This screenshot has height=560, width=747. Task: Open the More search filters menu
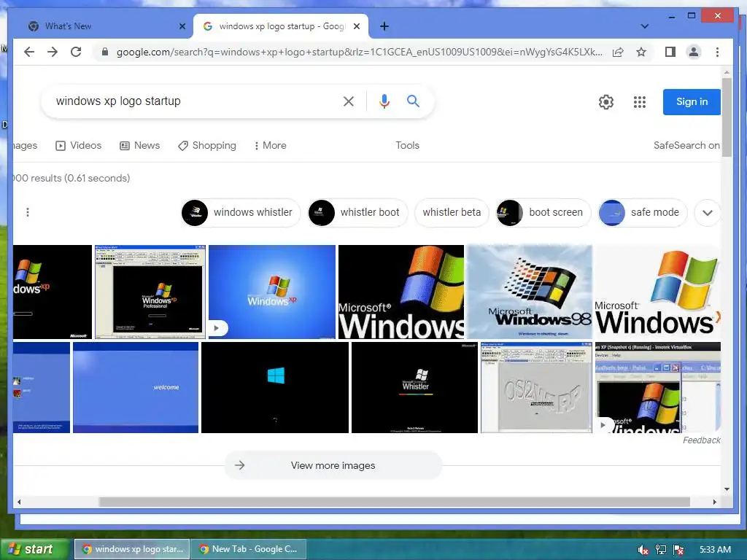point(270,145)
